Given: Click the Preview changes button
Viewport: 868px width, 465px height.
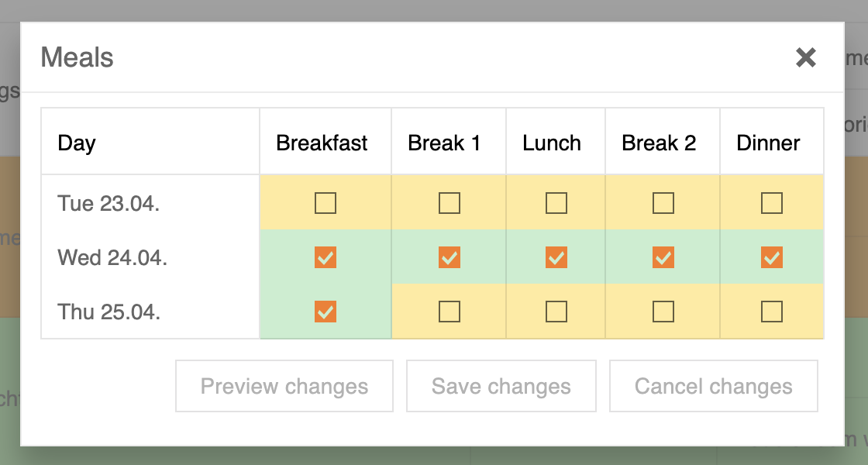Looking at the screenshot, I should pos(284,386).
